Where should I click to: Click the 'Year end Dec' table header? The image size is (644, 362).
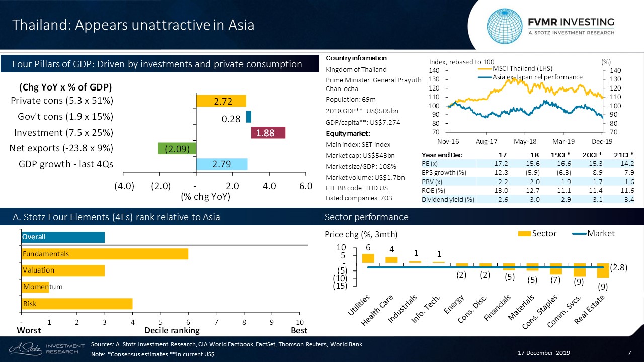pos(442,154)
